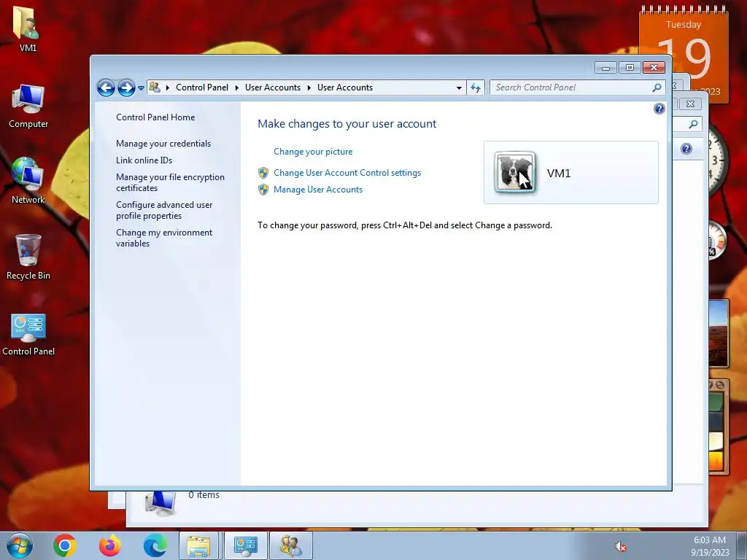Click the magnifier icon in Search Control Panel
The image size is (747, 560).
(x=657, y=87)
